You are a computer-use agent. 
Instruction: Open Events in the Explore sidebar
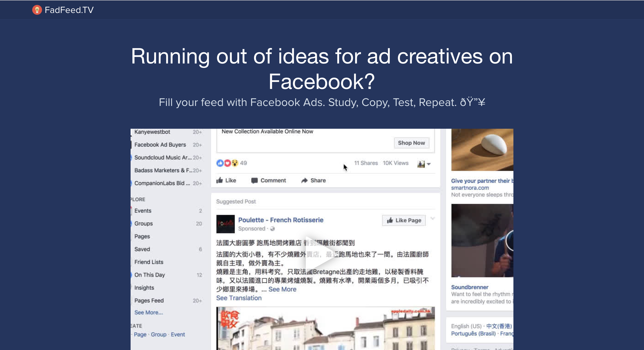[x=143, y=211]
